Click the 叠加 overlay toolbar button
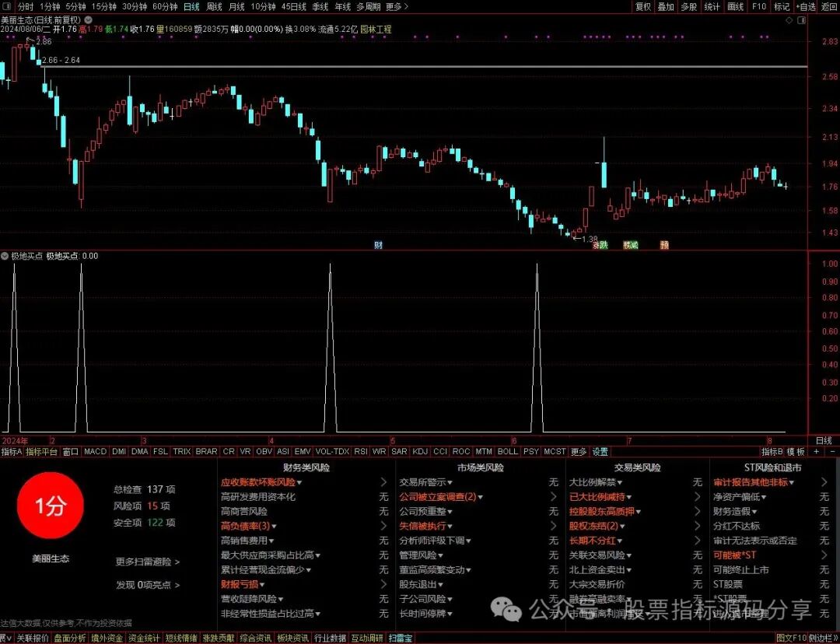 [x=666, y=6]
